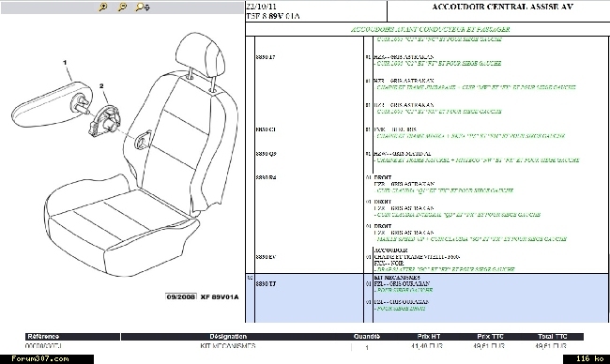Select the zoom-and-pan magnifier with move arrows

[x=143, y=7]
